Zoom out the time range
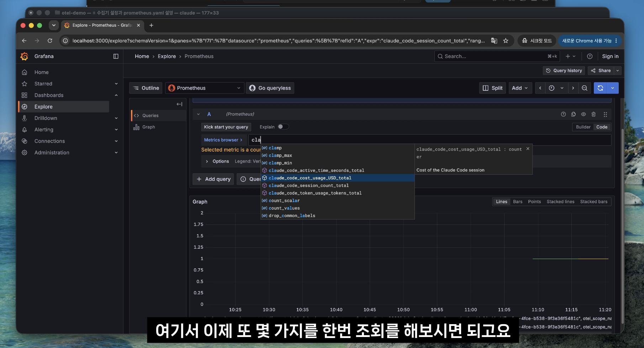Viewport: 644px width, 348px height. click(585, 88)
